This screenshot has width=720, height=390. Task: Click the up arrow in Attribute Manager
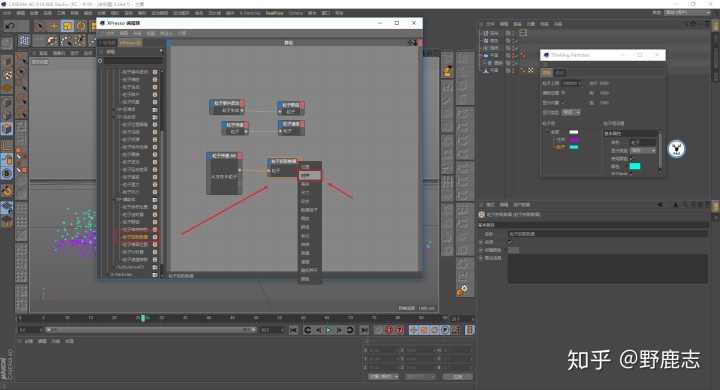tap(675, 205)
